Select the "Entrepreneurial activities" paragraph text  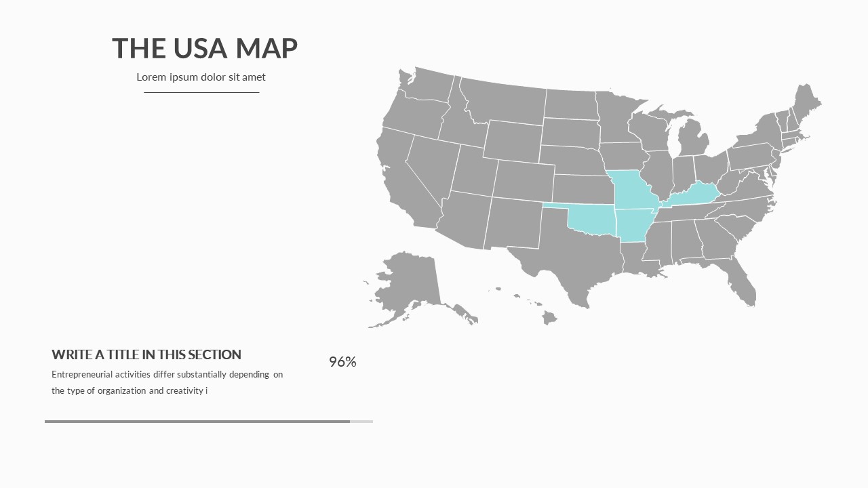[167, 382]
